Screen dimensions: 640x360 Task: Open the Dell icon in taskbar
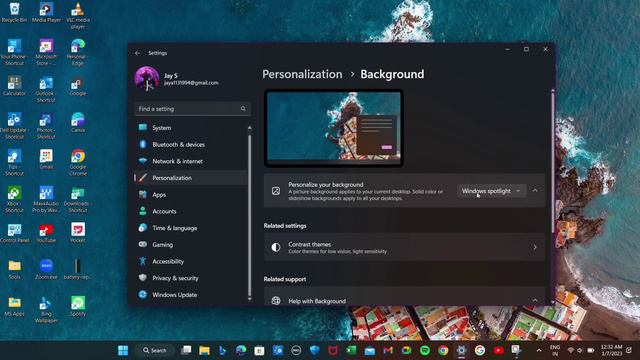point(296,350)
